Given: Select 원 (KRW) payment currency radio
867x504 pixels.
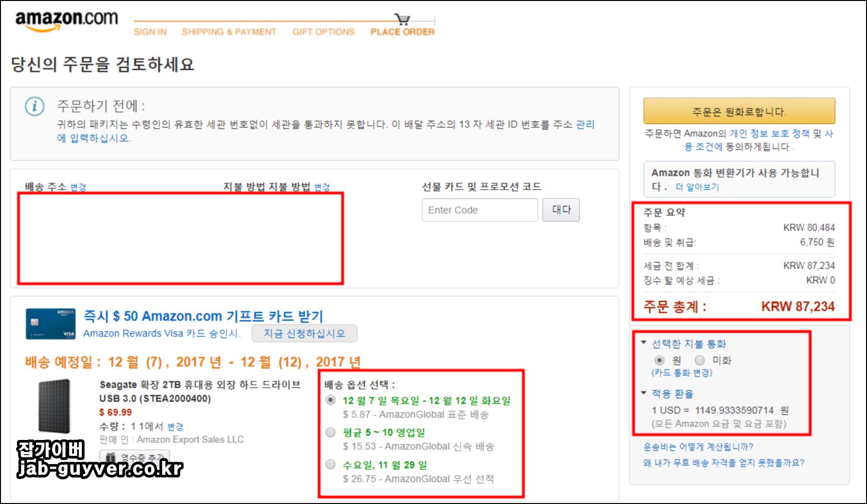Looking at the screenshot, I should point(659,360).
